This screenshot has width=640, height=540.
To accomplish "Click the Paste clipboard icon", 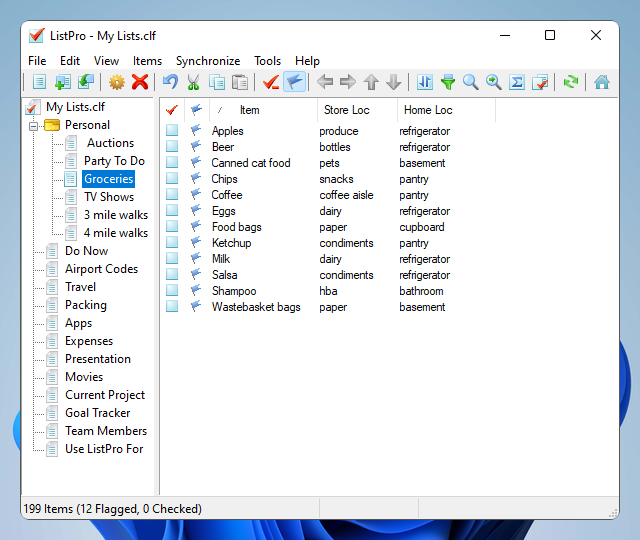I will [240, 82].
